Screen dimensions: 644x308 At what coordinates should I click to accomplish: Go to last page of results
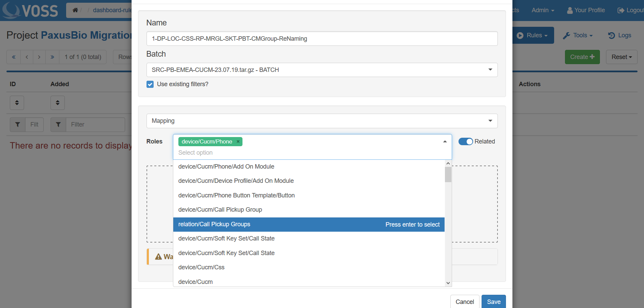(x=52, y=57)
